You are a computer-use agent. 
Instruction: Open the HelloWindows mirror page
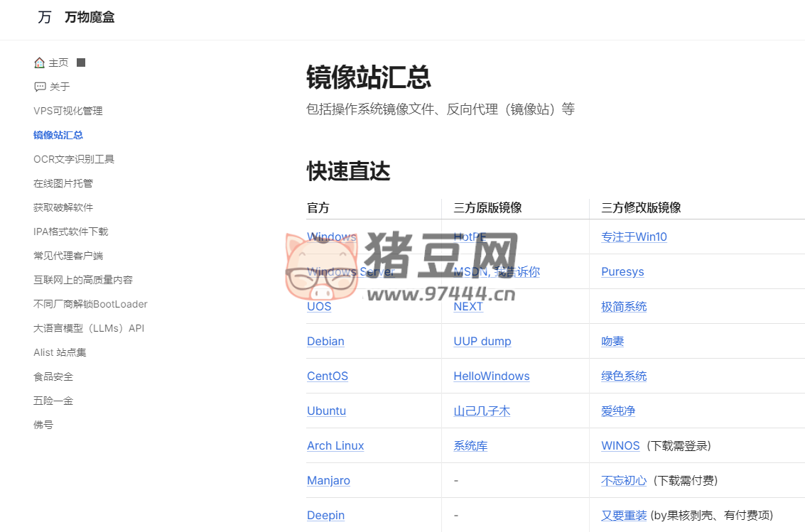coord(492,376)
